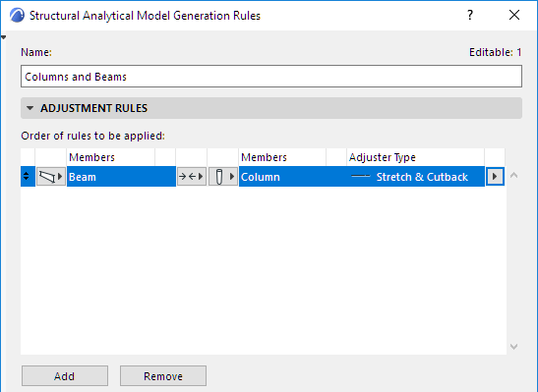Open dropdown arrow beside Column icon

(232, 177)
